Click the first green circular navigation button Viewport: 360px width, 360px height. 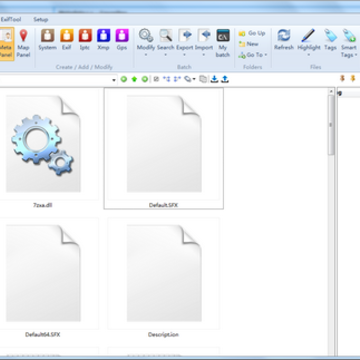click(124, 79)
